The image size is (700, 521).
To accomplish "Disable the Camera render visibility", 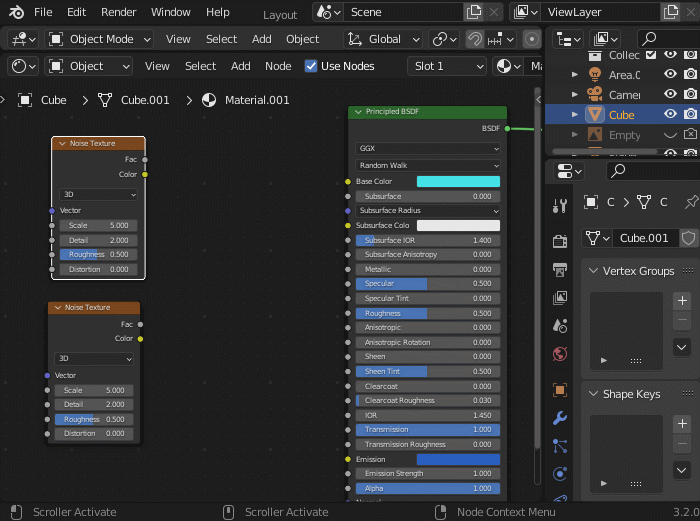I will click(x=690, y=95).
